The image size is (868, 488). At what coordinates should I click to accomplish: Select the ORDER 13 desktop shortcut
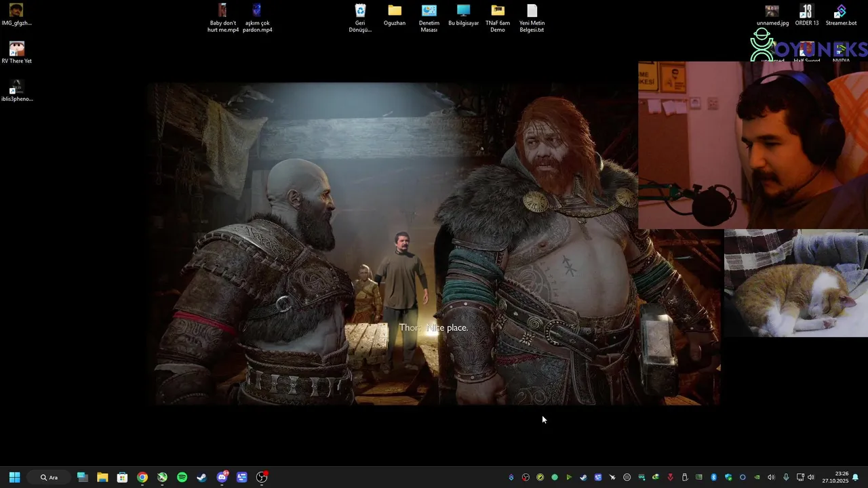click(806, 15)
